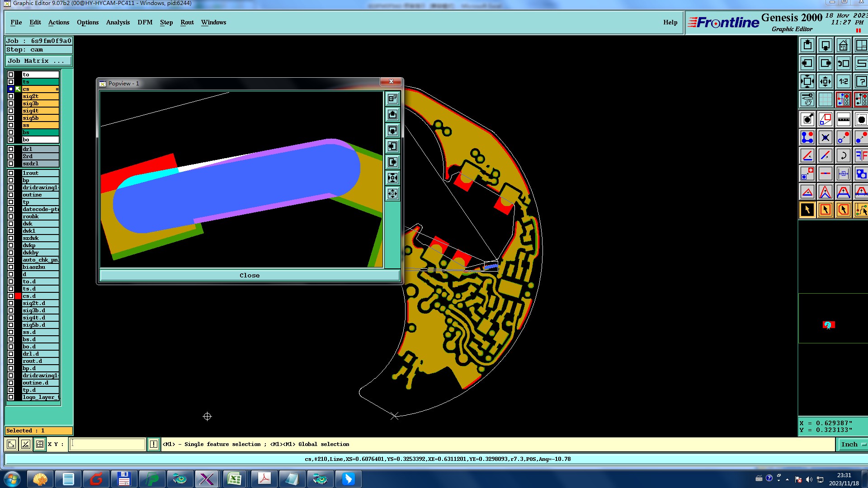
Task: Select the ruler measurement tool
Action: (843, 120)
